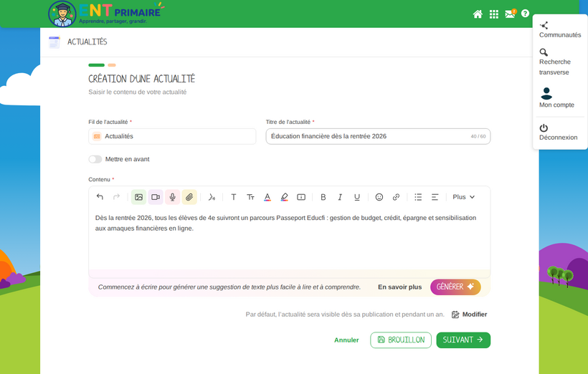The width and height of the screenshot is (588, 374).
Task: Click the Titre de l'actualité field
Action: (x=378, y=136)
